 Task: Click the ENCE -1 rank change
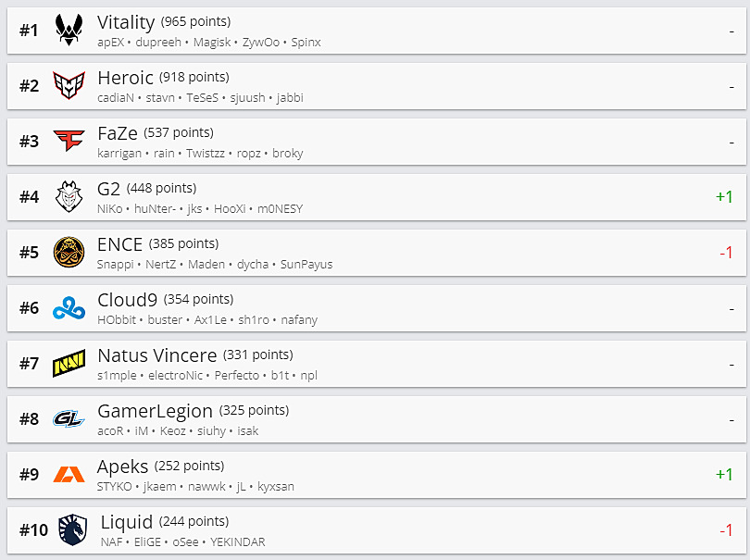pos(726,253)
